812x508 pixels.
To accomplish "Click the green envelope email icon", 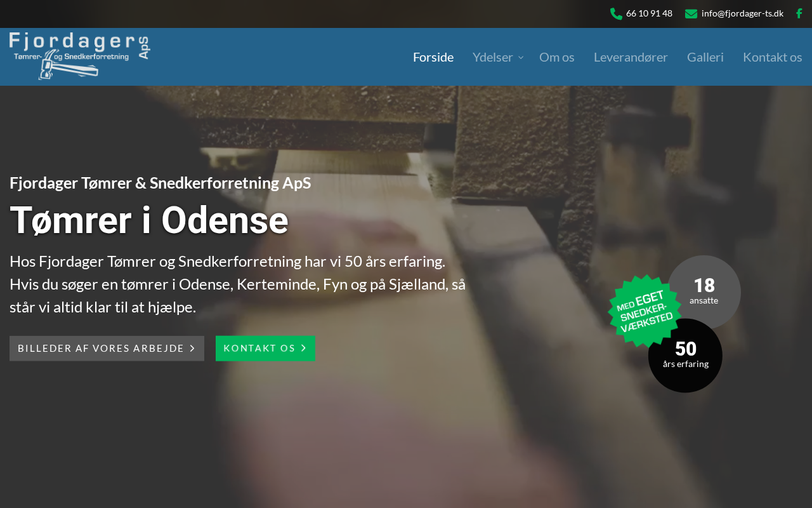I will (691, 13).
